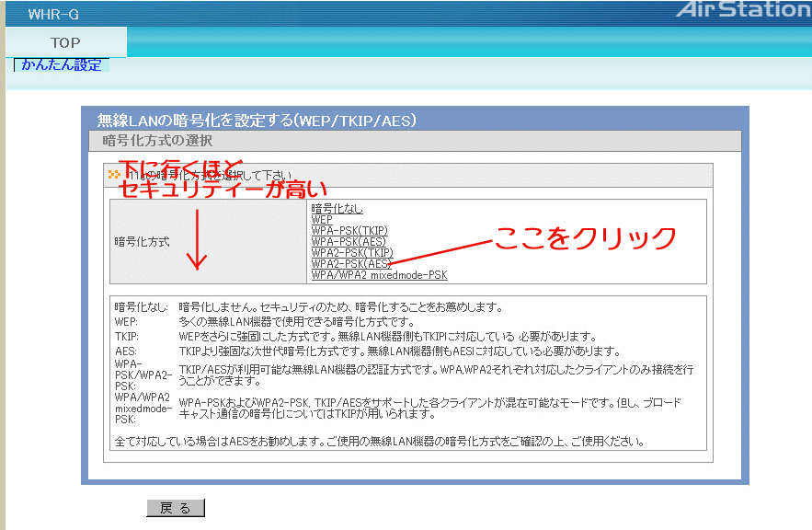Click the red ここをクリック annotation text

pos(586,237)
